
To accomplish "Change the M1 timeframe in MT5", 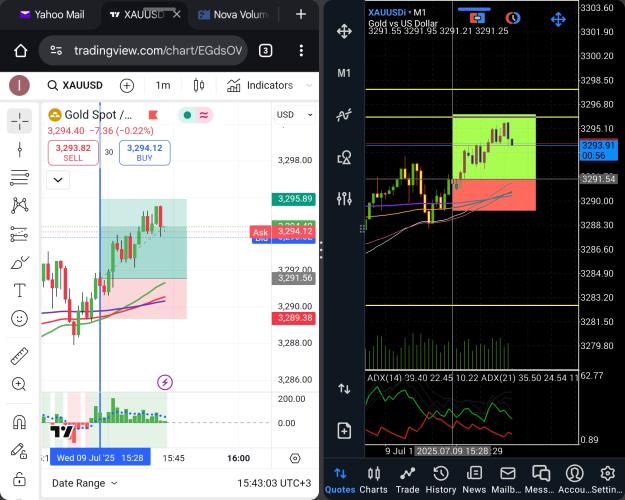I will click(x=344, y=73).
